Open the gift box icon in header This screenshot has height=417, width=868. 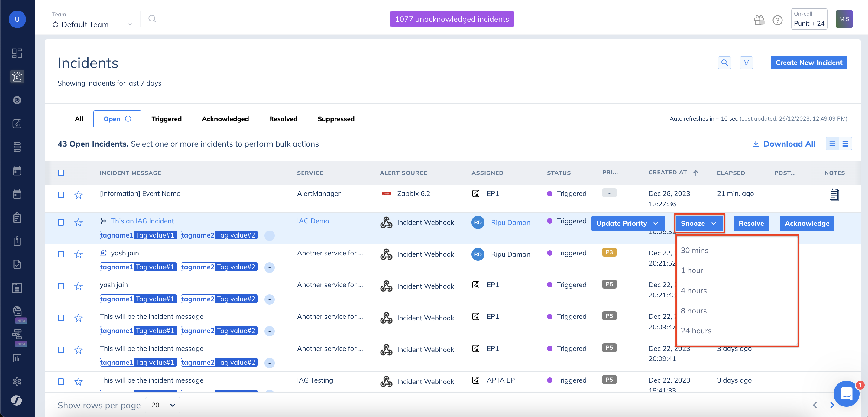coord(759,20)
